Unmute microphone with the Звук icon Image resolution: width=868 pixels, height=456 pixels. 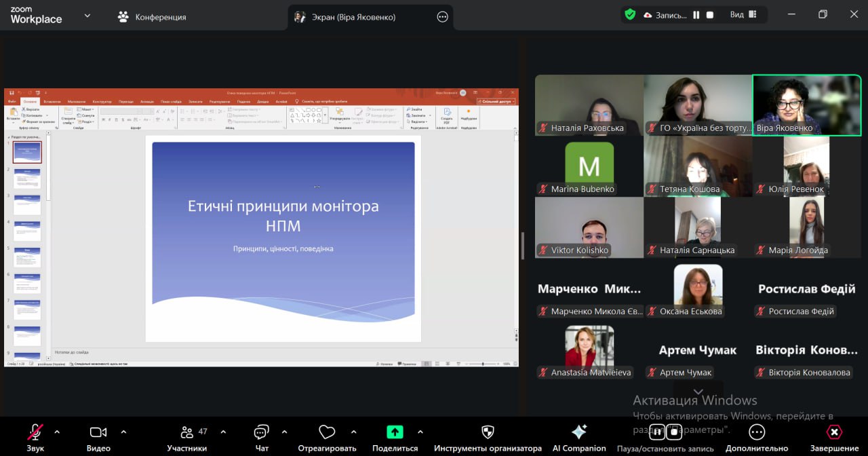pyautogui.click(x=35, y=433)
